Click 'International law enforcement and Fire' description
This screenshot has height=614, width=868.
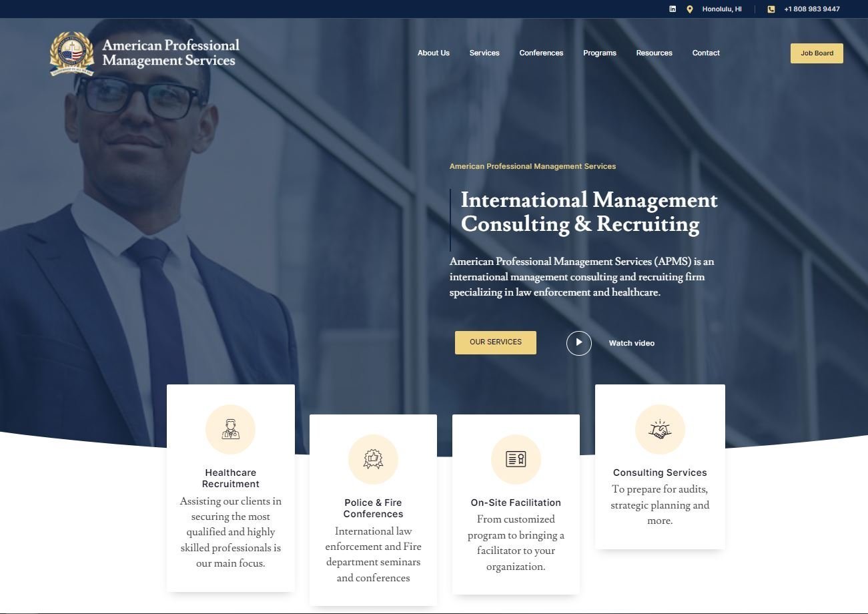(x=373, y=555)
